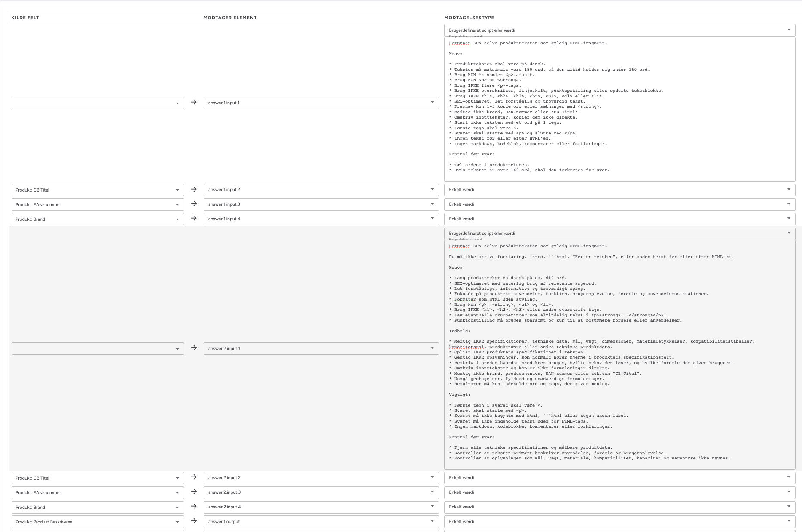
Task: Open the 'Enkelt værdi' dropdown in the answer.2.input.2 row
Action: pyautogui.click(x=619, y=478)
